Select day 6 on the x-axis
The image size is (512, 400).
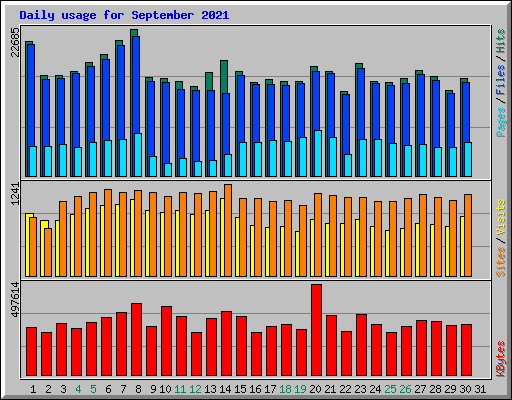coord(108,389)
